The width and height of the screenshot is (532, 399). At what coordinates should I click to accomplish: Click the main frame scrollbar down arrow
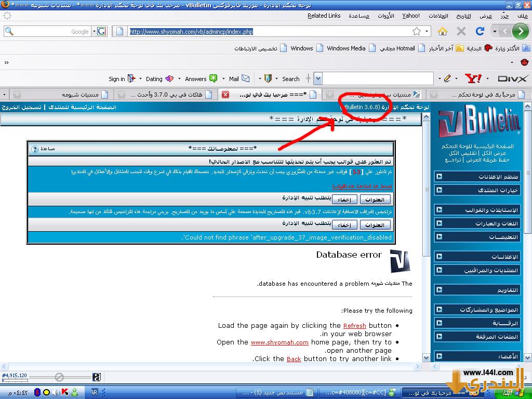pyautogui.click(x=427, y=357)
